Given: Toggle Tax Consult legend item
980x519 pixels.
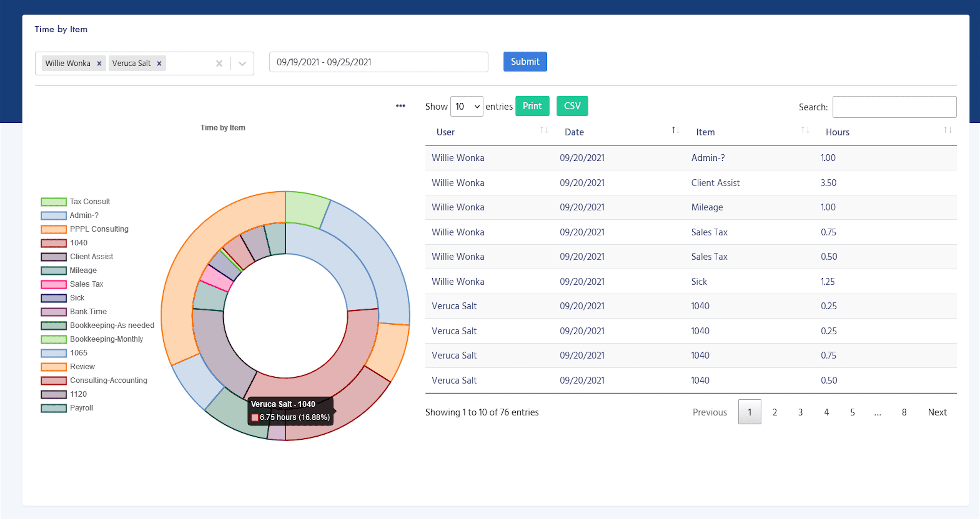Looking at the screenshot, I should [90, 201].
